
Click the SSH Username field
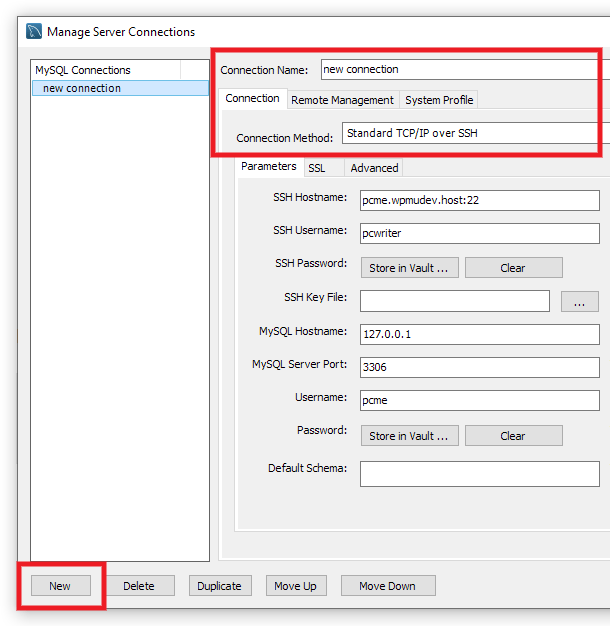(479, 233)
